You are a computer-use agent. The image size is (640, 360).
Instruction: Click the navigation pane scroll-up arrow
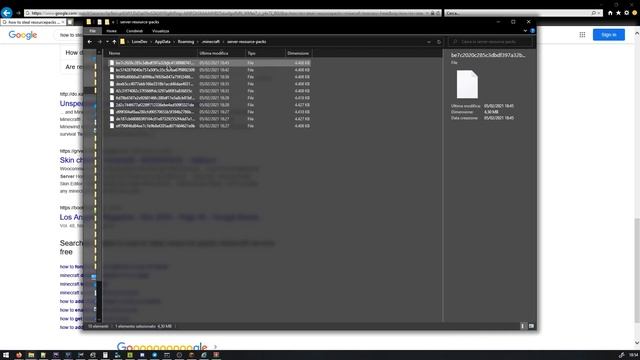99,52
